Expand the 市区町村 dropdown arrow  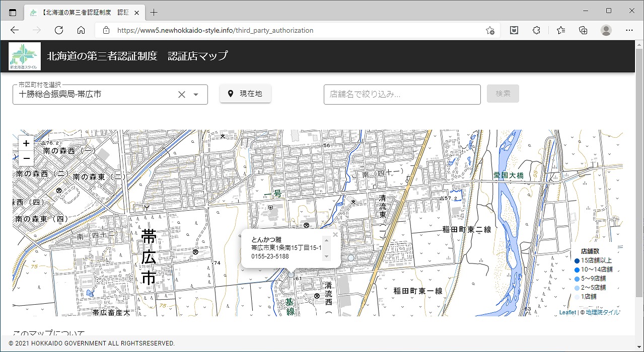[x=196, y=95]
